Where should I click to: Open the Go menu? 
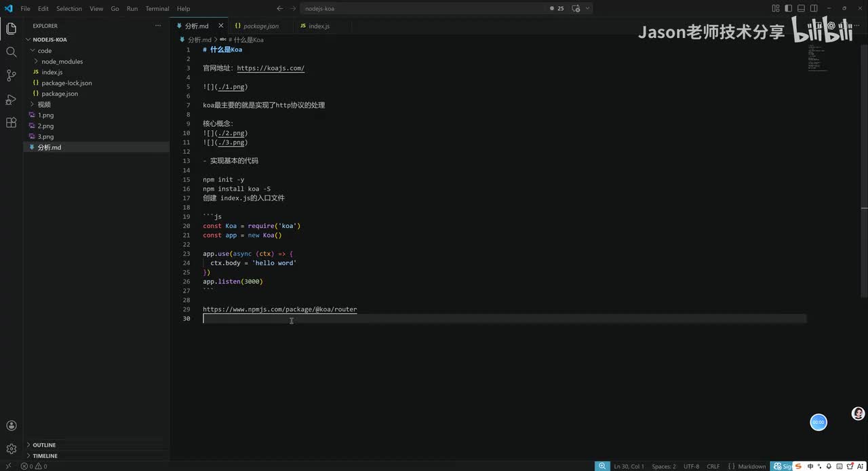pos(115,9)
